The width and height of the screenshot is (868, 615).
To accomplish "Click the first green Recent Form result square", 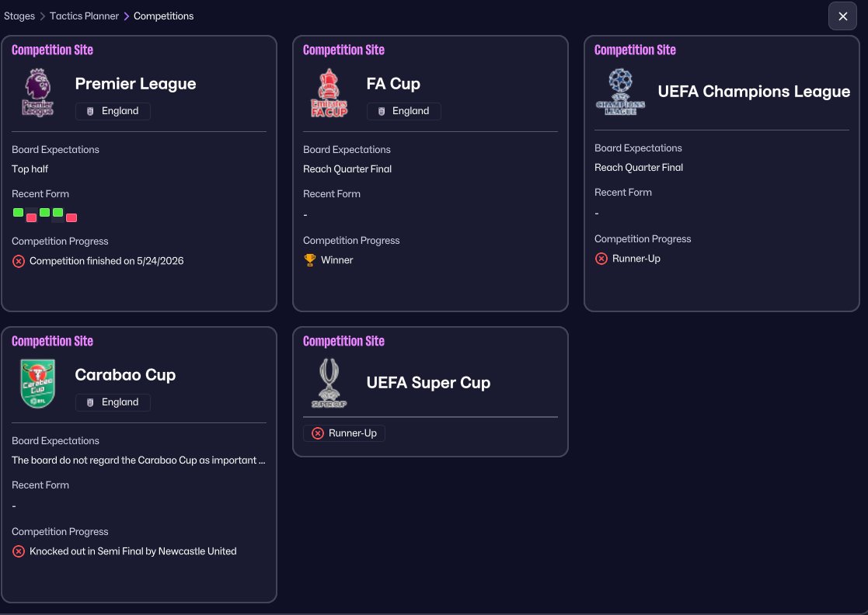I will 18,212.
